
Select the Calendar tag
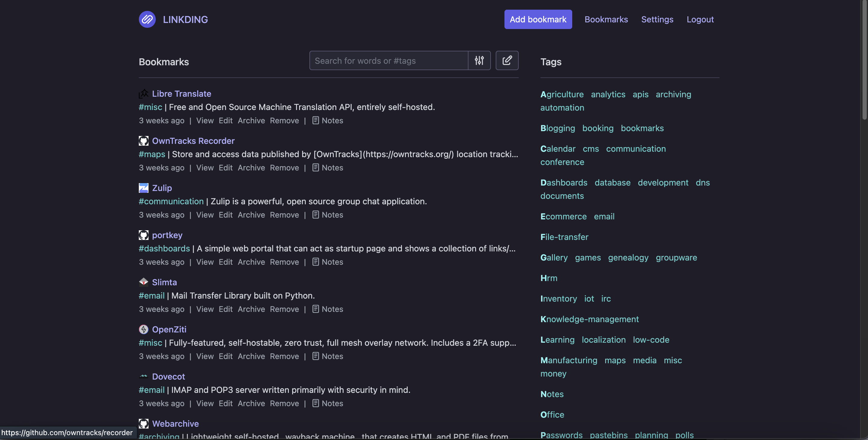point(558,149)
